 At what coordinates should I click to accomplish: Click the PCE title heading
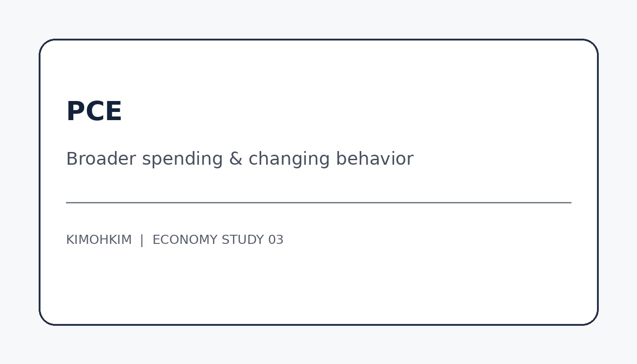[x=94, y=111]
